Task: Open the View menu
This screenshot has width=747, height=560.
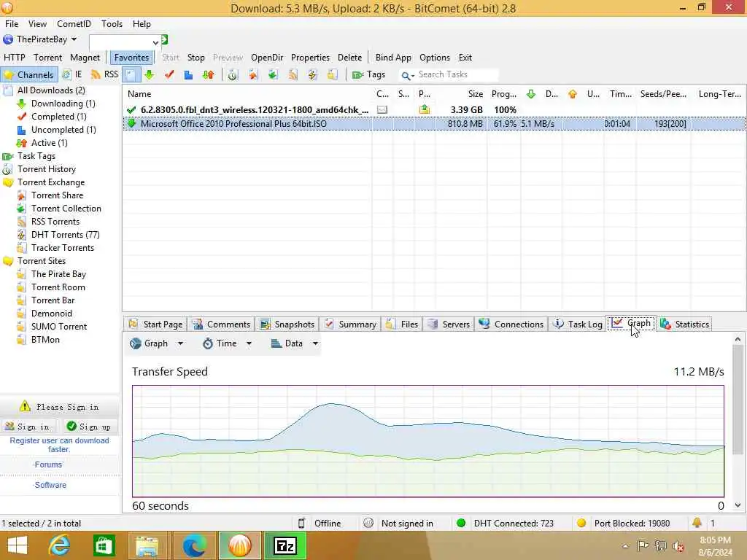Action: (x=37, y=24)
